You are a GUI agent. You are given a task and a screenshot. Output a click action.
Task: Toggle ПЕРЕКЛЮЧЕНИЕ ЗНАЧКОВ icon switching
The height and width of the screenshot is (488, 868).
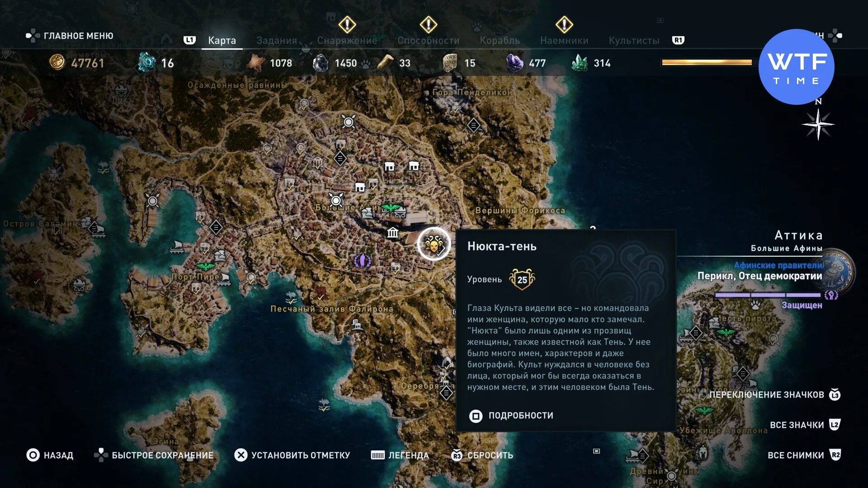click(x=774, y=394)
